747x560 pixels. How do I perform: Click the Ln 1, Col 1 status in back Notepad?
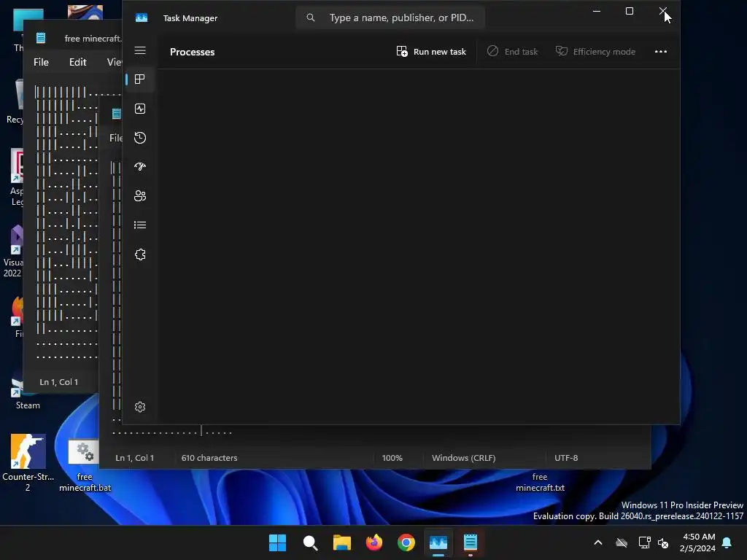[58, 382]
